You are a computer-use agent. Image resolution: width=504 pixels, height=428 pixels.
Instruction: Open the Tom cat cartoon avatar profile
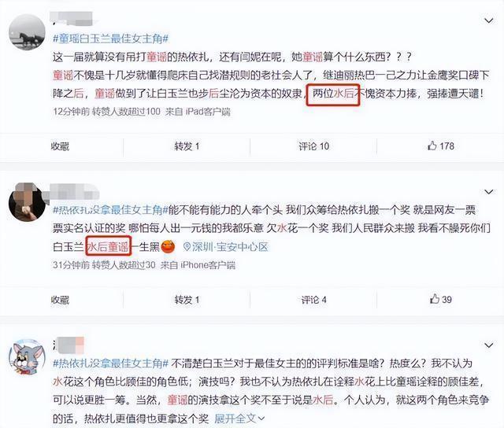point(27,357)
